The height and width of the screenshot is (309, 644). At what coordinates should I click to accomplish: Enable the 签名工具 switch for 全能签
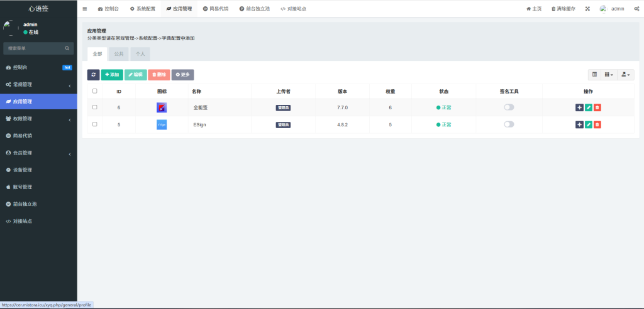point(509,107)
